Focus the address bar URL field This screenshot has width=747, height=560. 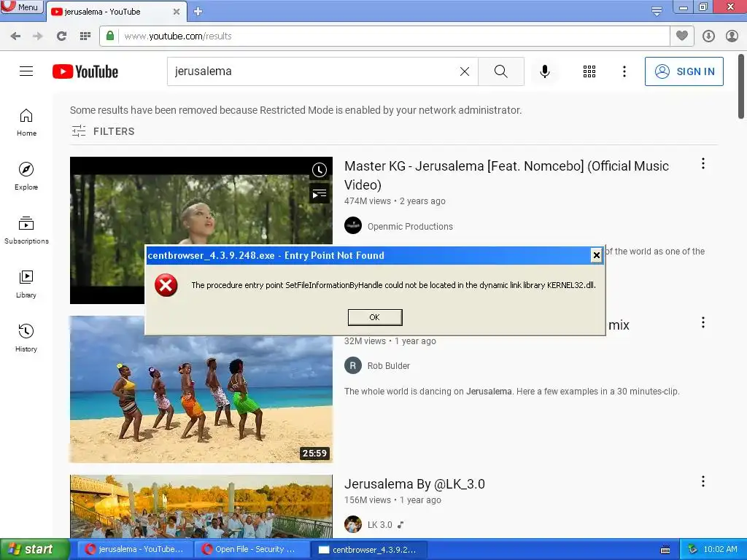point(393,36)
